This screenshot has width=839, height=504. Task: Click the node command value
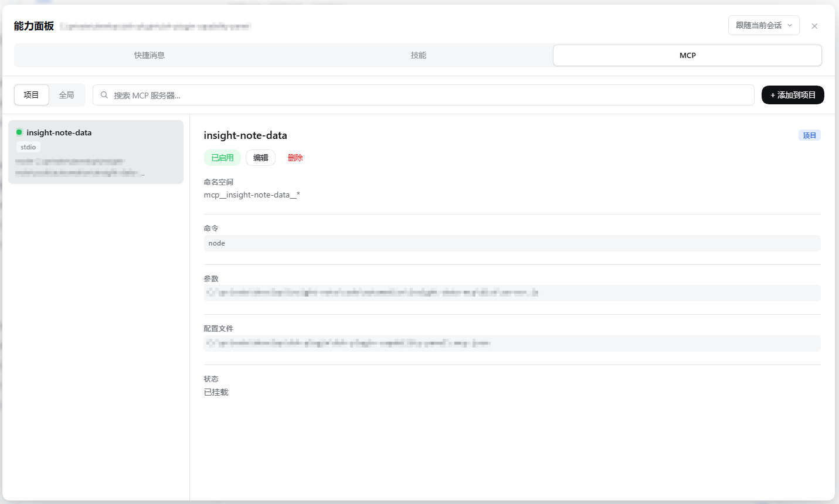[512, 243]
